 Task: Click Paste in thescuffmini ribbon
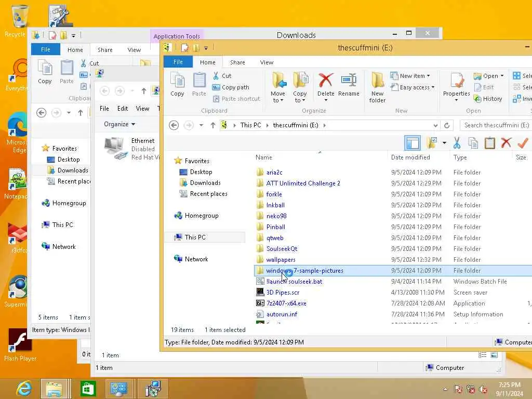coord(199,85)
